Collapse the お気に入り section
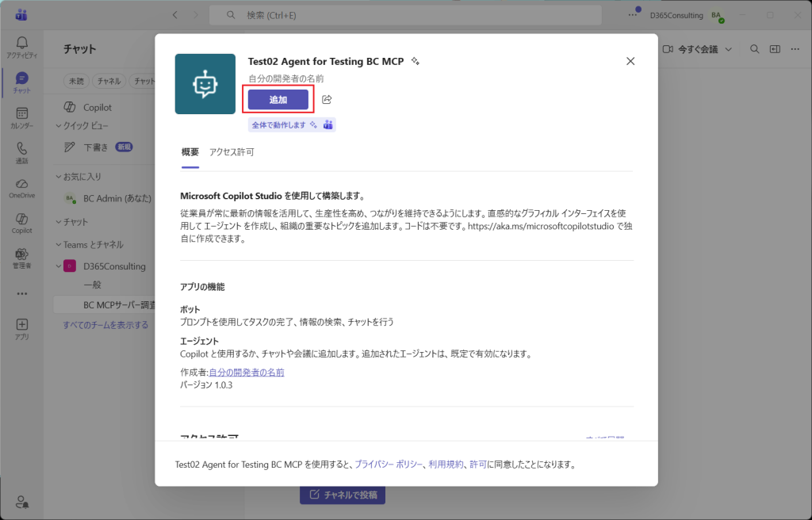812x520 pixels. tap(58, 176)
